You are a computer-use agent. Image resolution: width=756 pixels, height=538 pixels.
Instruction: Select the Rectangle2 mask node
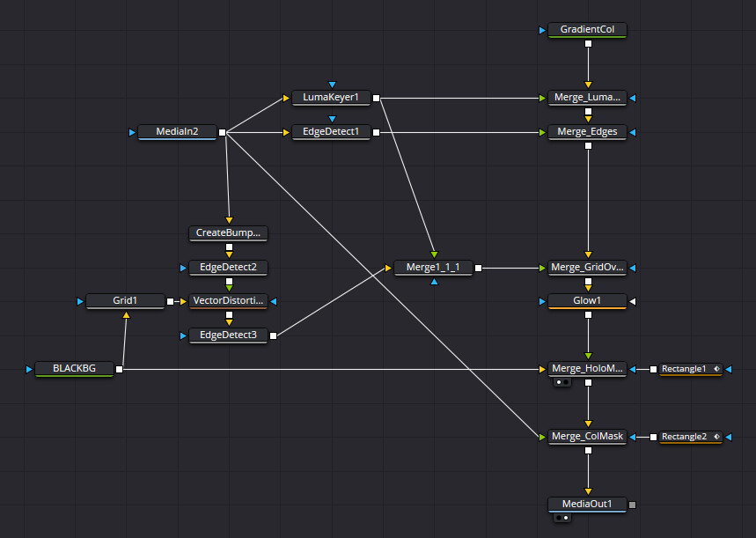point(690,437)
